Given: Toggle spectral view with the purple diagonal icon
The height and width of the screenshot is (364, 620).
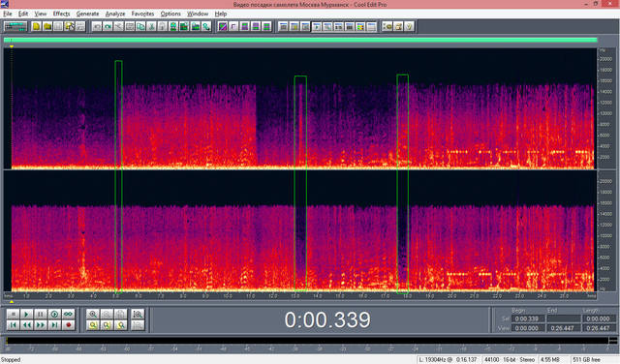Looking at the screenshot, I should pos(223,26).
